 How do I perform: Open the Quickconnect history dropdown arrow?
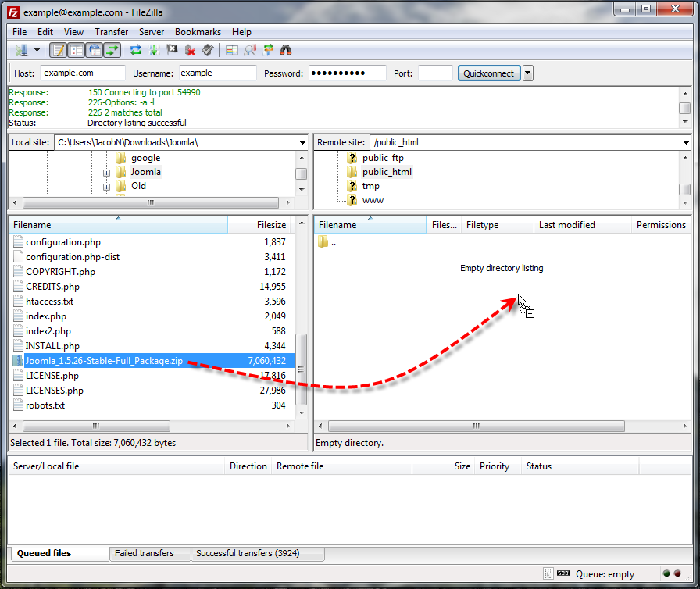click(528, 73)
